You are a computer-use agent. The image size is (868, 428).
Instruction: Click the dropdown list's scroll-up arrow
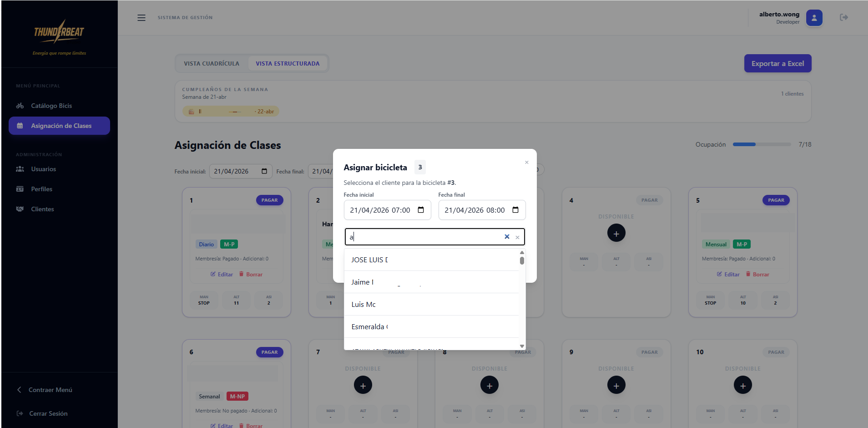pos(522,252)
